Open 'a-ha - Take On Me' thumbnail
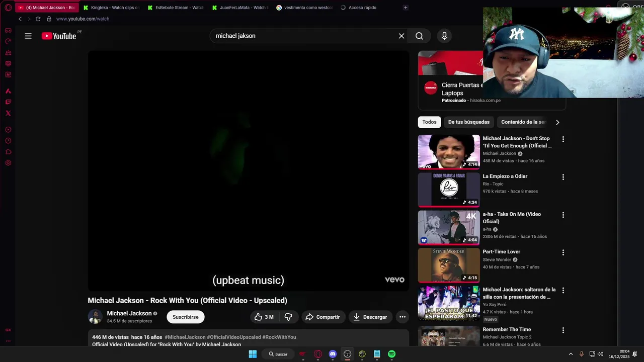Viewport: 644px width, 362px height. (449, 227)
